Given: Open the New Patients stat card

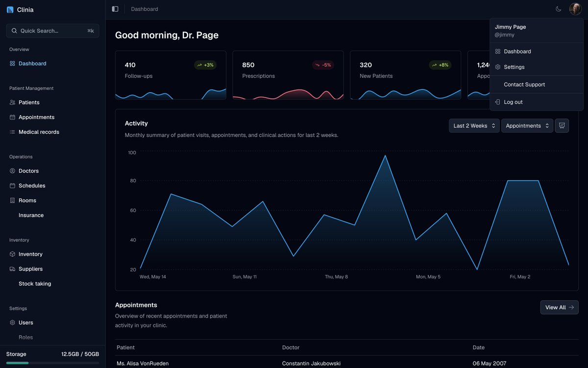Looking at the screenshot, I should (x=406, y=75).
